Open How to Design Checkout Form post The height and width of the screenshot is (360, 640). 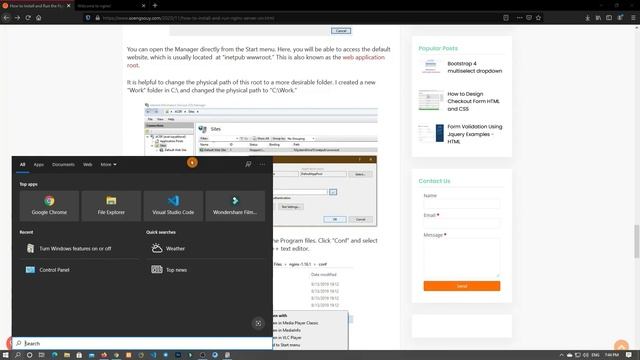[473, 101]
